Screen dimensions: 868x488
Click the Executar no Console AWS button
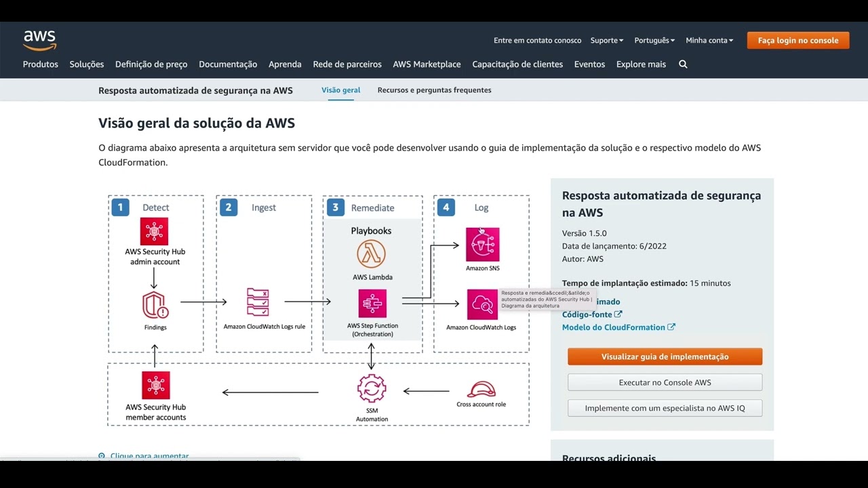665,382
